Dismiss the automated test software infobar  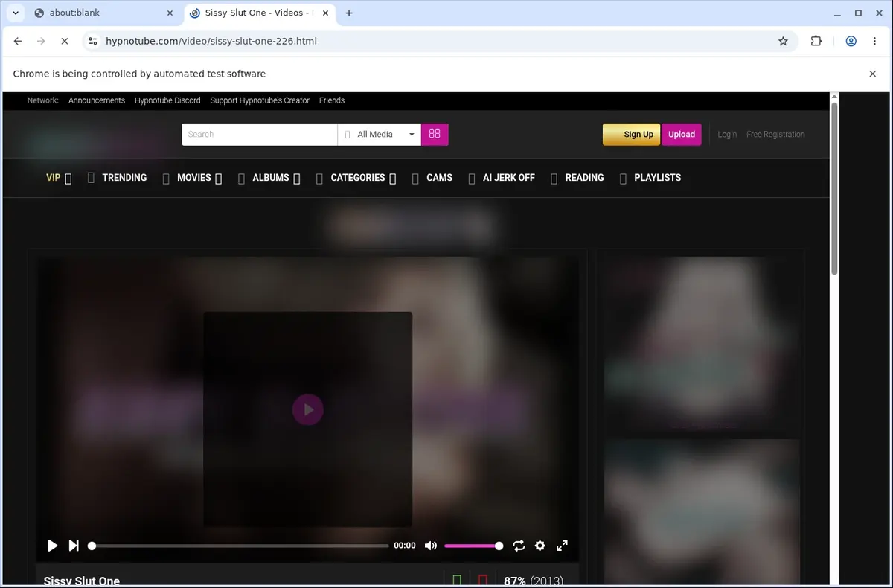click(873, 74)
